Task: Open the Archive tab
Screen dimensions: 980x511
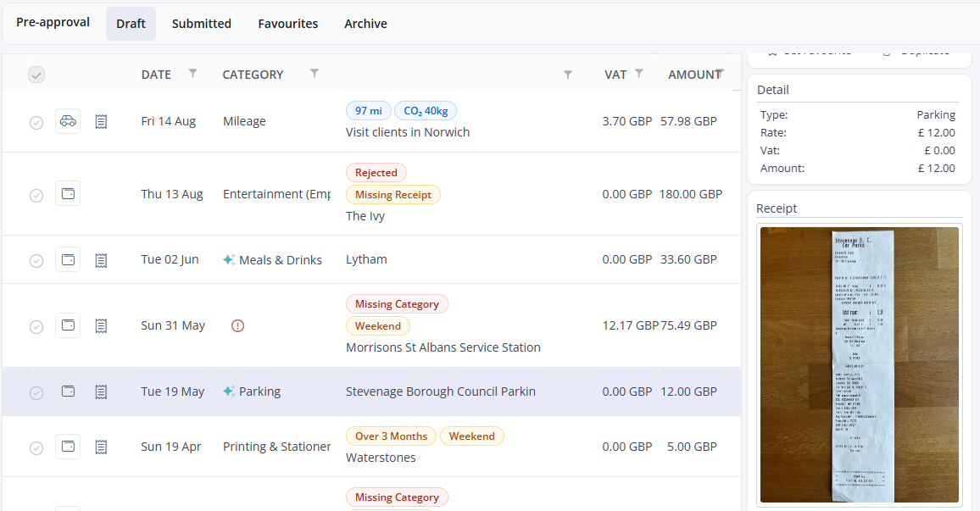Action: click(365, 24)
